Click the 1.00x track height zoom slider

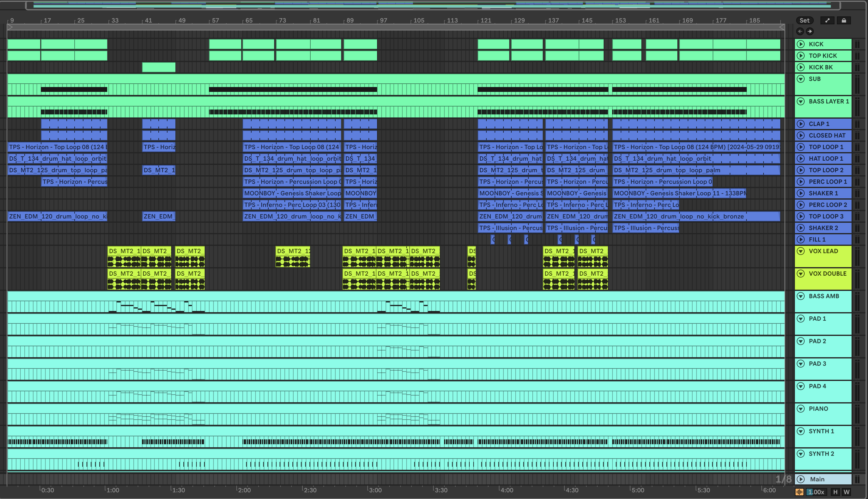(x=816, y=492)
